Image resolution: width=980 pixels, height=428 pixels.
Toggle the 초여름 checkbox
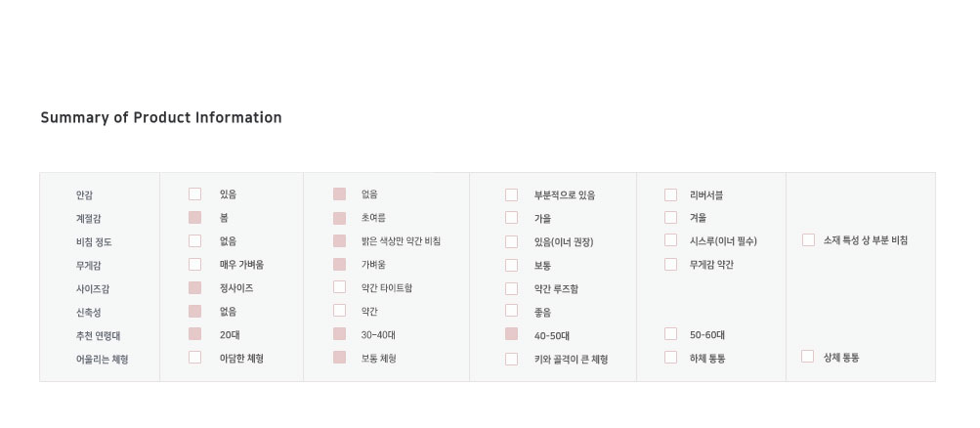340,218
